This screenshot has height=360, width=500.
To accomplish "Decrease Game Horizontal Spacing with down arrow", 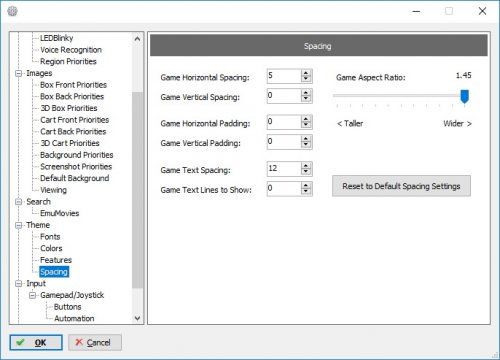I will (x=306, y=79).
